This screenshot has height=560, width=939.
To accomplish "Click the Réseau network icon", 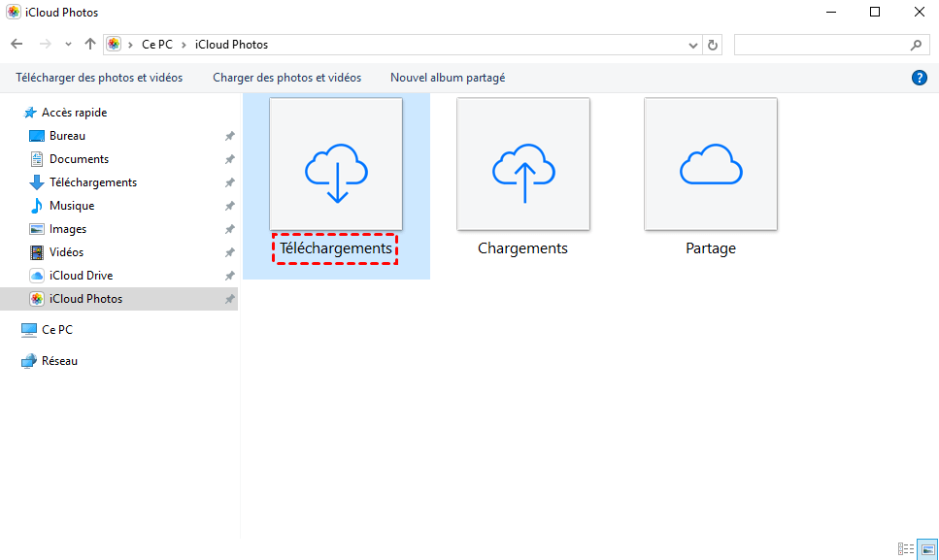I will (29, 361).
